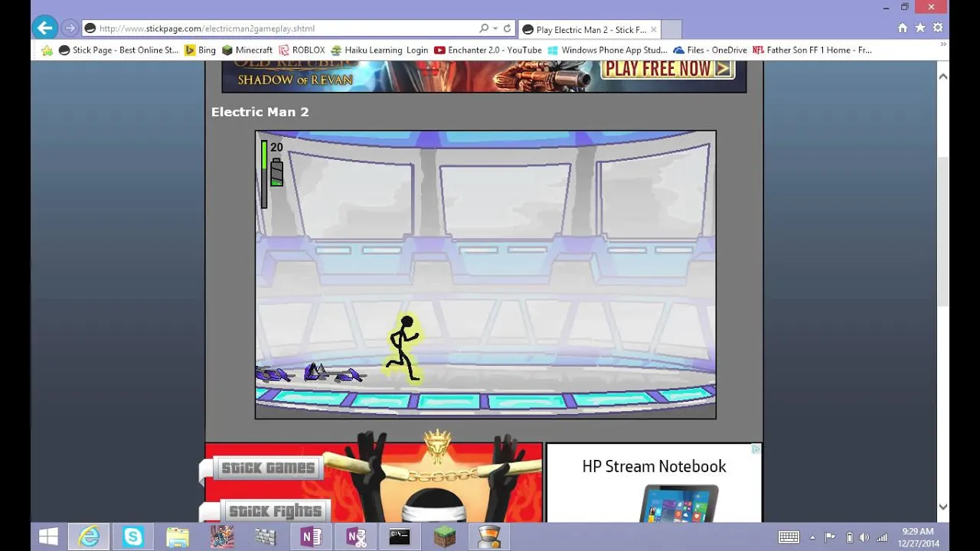The height and width of the screenshot is (551, 980).
Task: Refresh the page with reload icon
Action: point(507,28)
